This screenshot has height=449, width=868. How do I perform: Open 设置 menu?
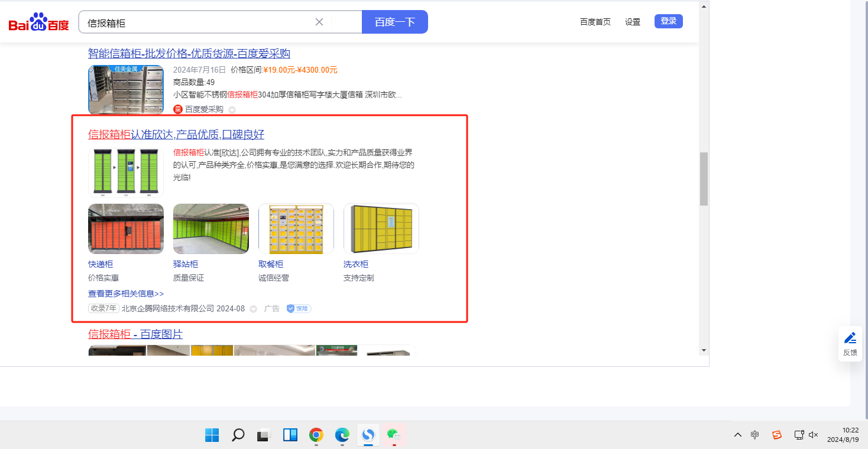(632, 22)
